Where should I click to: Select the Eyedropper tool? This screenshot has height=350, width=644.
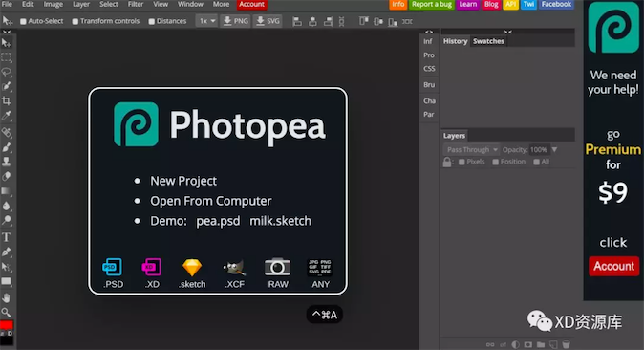[6, 116]
